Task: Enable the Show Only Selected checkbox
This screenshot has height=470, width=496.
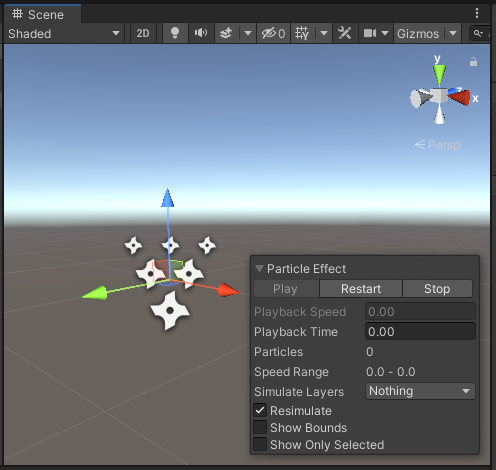Action: tap(260, 445)
